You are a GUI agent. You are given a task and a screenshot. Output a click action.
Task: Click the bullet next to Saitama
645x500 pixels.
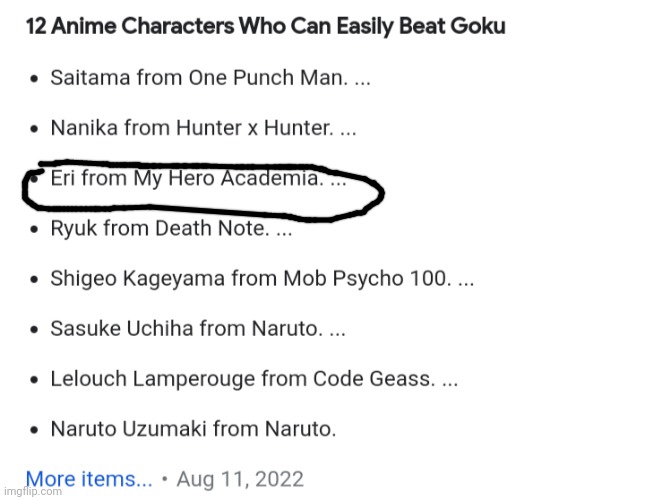click(35, 79)
